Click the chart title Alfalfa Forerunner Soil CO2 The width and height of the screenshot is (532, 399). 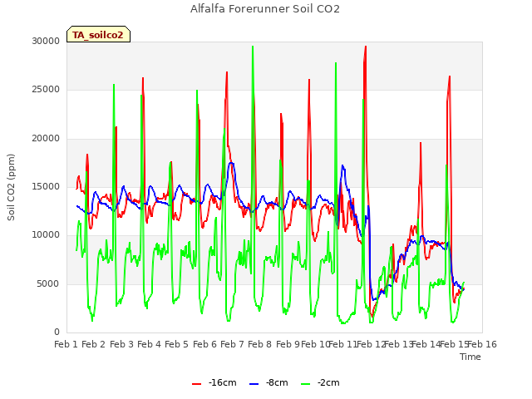(265, 9)
